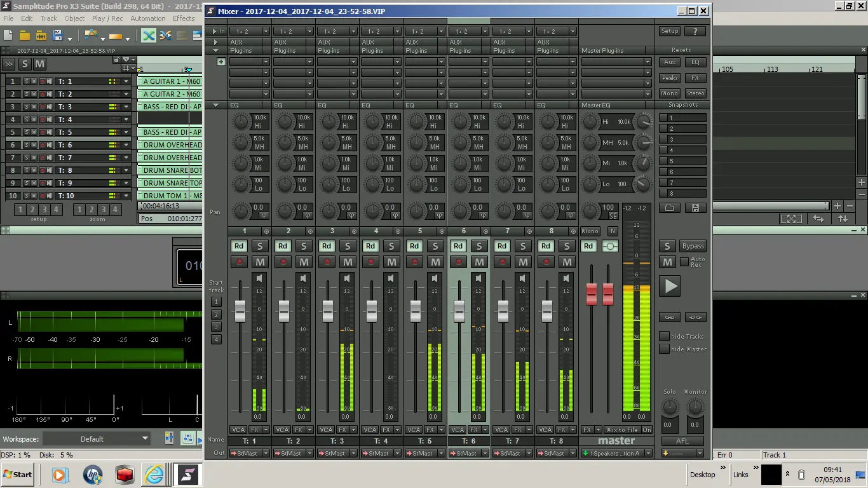The width and height of the screenshot is (868, 488).
Task: Click the Bypass button in the mixer
Action: click(x=693, y=246)
